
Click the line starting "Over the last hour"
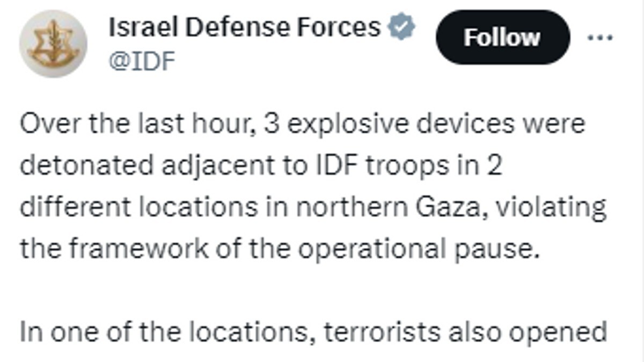click(x=303, y=124)
